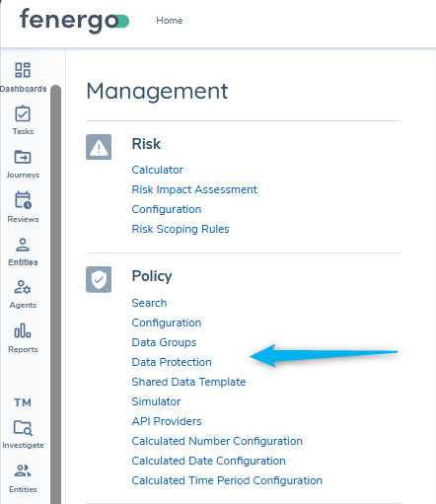Open Shared Data Template link
436x504 pixels.
188,382
